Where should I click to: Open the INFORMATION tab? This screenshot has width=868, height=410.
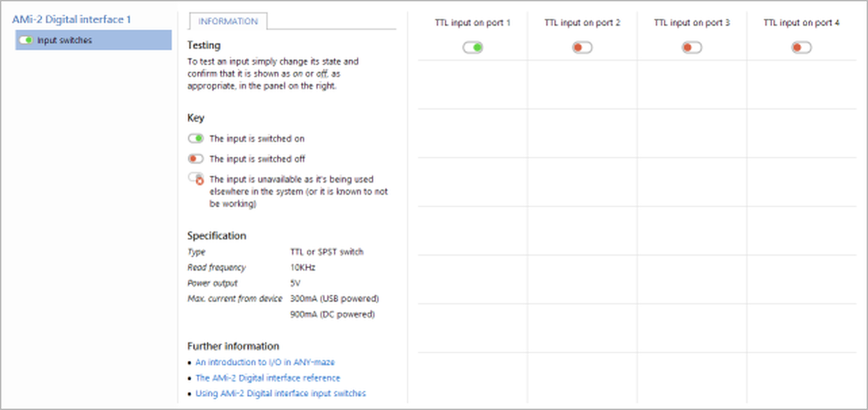228,22
